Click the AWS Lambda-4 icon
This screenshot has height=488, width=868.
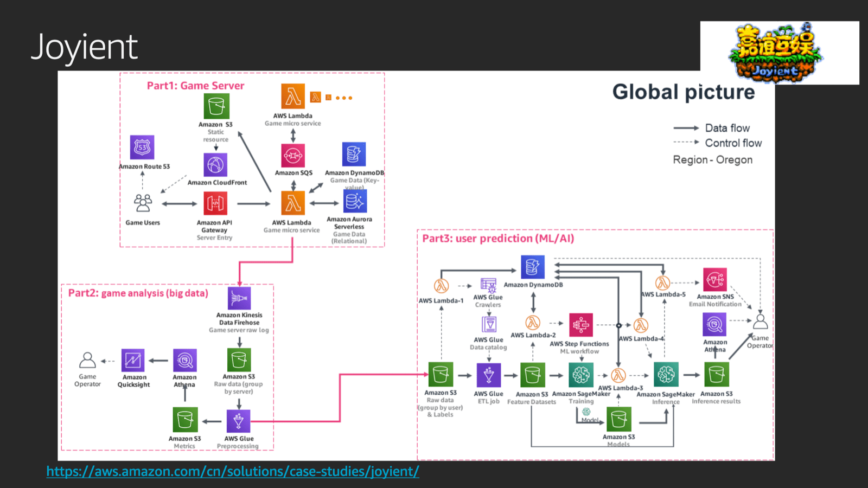pos(641,325)
